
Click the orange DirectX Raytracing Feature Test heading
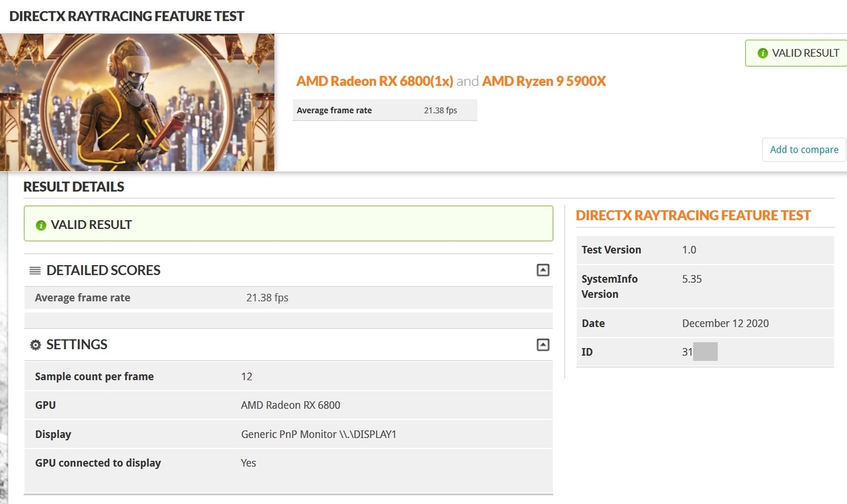(693, 215)
